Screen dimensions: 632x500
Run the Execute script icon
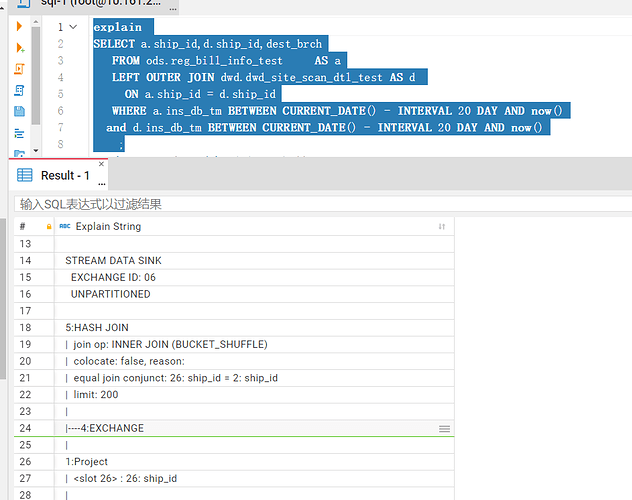click(x=20, y=69)
